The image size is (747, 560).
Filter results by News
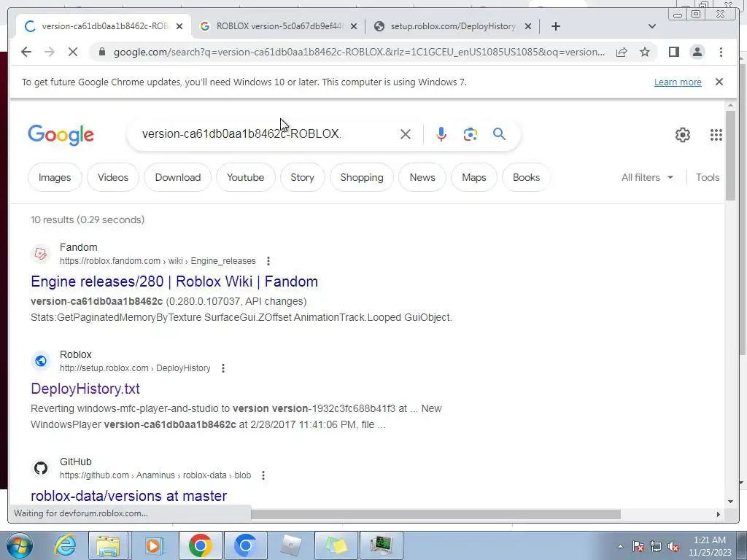[x=422, y=177]
